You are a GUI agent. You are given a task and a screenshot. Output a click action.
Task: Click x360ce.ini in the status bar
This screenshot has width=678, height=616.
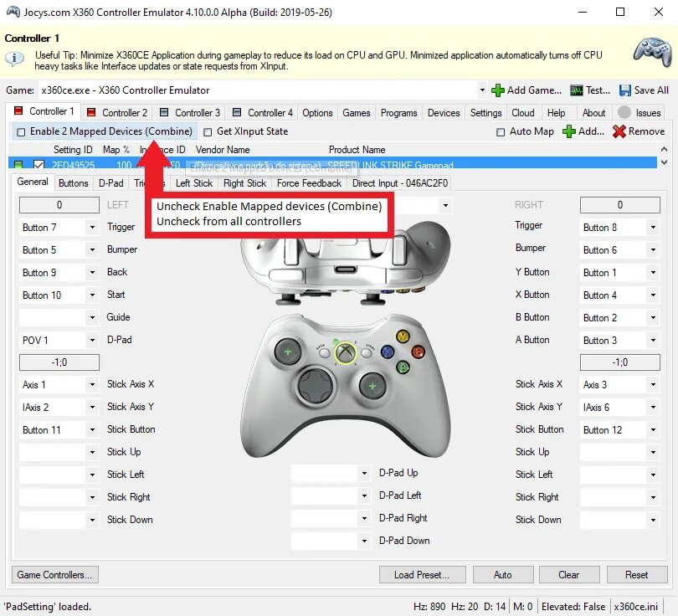click(x=635, y=607)
